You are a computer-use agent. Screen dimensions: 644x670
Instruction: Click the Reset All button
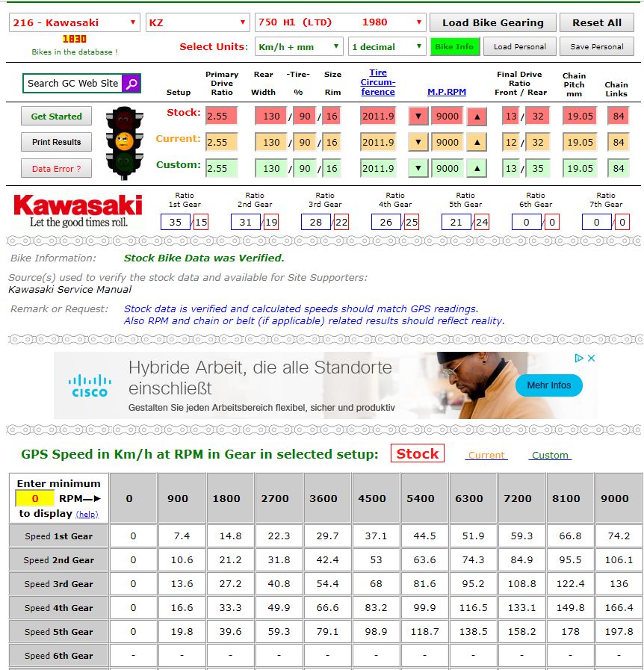(x=596, y=22)
